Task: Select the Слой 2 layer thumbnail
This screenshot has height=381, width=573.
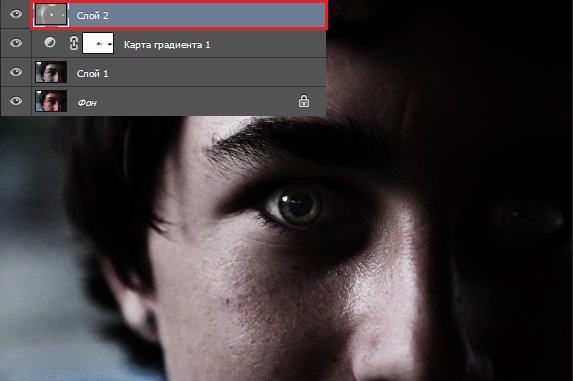Action: click(x=51, y=15)
